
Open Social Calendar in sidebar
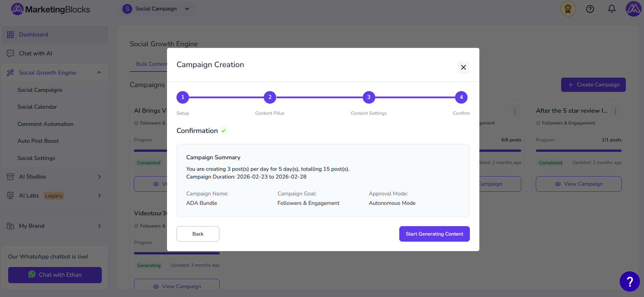pos(37,107)
